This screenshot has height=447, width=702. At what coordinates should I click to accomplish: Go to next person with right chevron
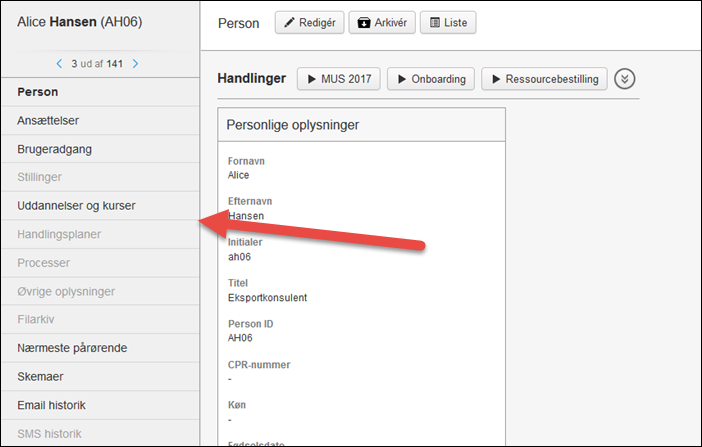point(136,64)
